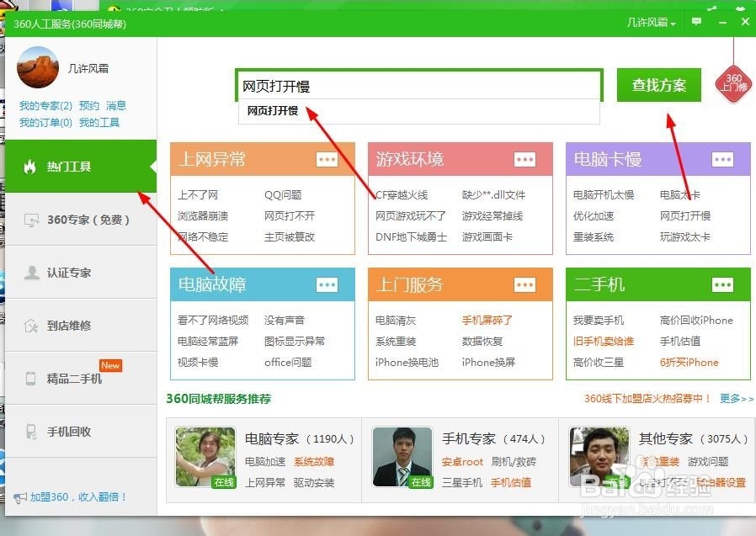Select 没有声音 under 电脑故障

(285, 320)
